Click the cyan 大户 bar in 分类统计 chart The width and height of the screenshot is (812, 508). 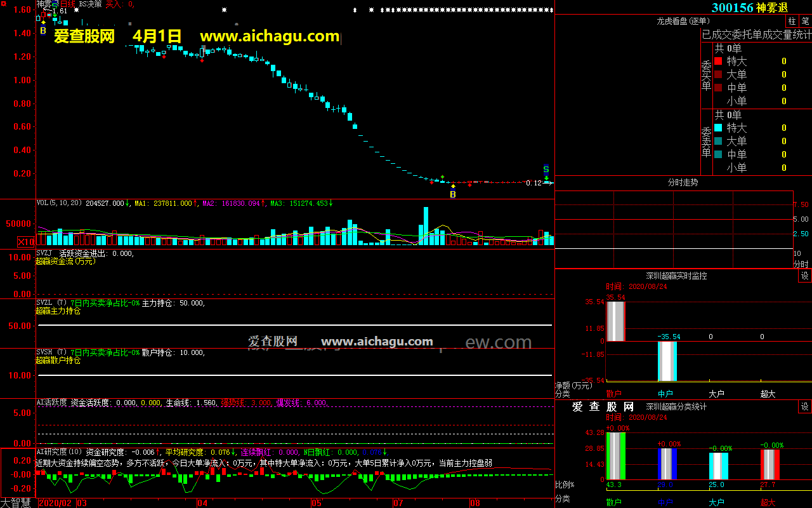719,466
